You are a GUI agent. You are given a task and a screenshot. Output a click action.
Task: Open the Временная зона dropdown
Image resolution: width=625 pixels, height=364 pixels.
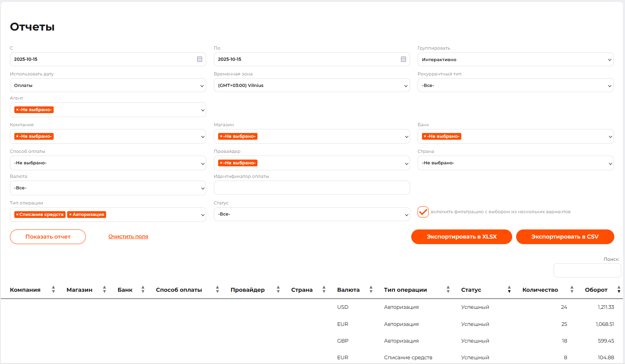pos(312,85)
